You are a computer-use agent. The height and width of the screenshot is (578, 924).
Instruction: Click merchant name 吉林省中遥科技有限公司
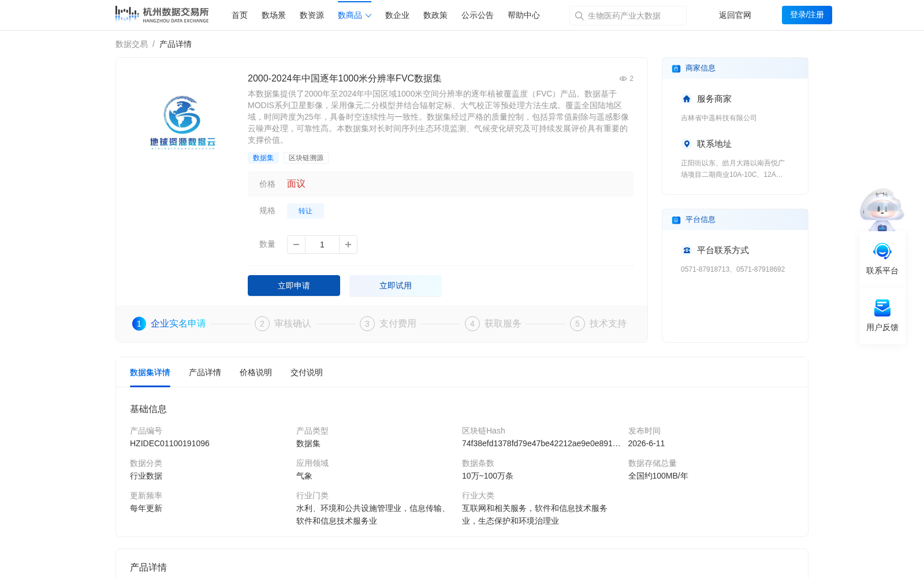pyautogui.click(x=718, y=118)
